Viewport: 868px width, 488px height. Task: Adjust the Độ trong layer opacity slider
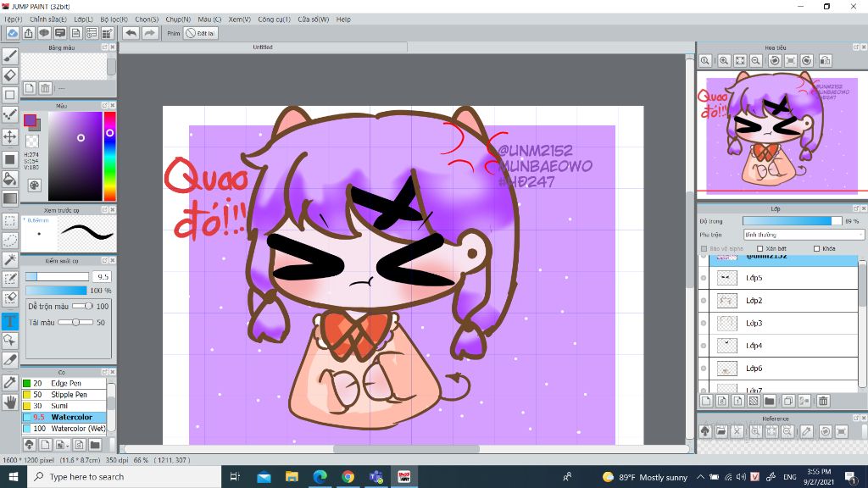click(792, 221)
